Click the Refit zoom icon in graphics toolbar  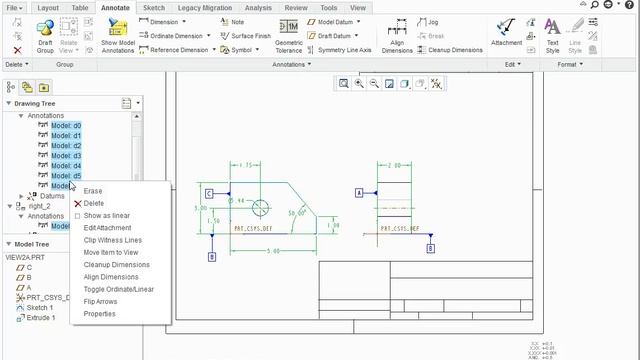[x=344, y=84]
